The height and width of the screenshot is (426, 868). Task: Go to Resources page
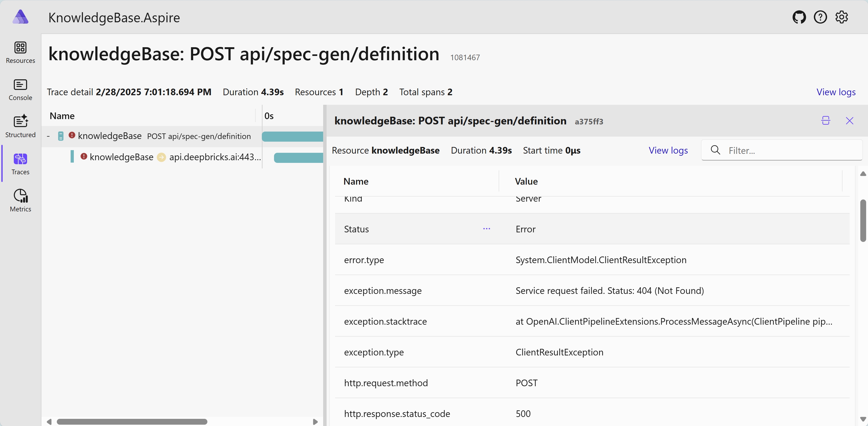point(20,53)
